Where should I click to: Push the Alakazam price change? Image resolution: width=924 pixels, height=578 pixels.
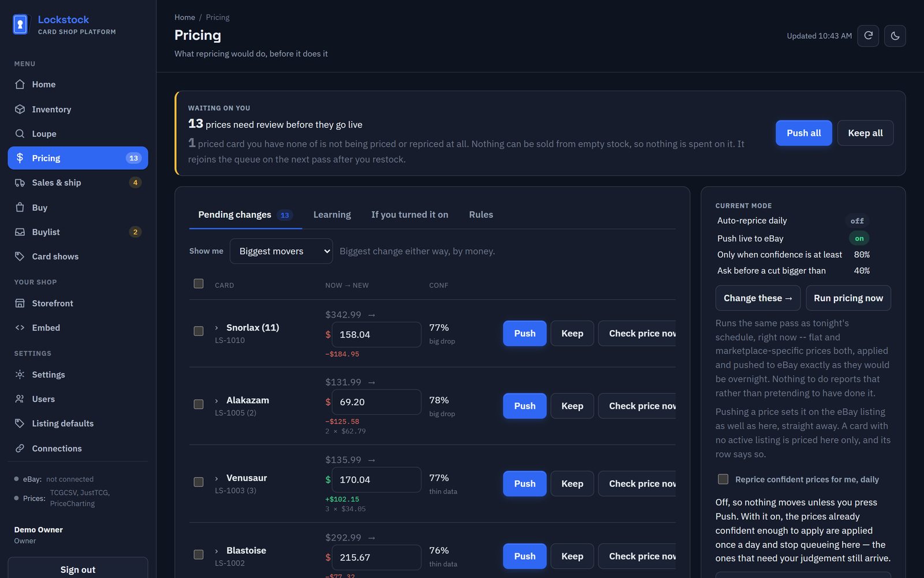pyautogui.click(x=525, y=406)
